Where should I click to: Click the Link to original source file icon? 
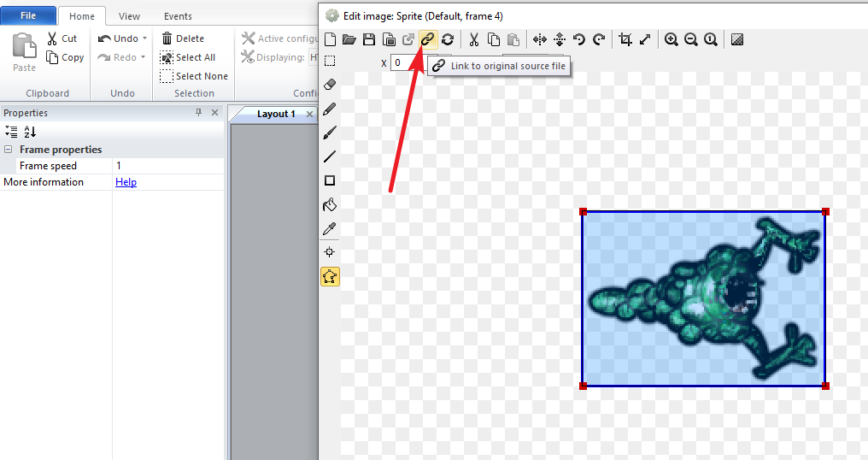coord(428,39)
